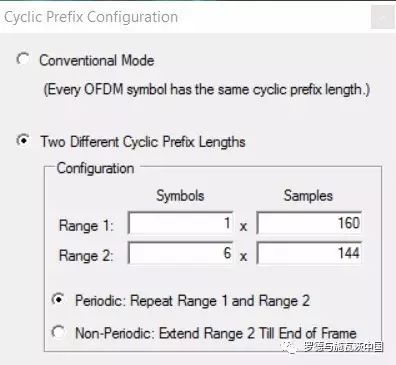Select Non-Periodic: Extend Range 2 radio button
This screenshot has width=396, height=365.
pos(58,332)
